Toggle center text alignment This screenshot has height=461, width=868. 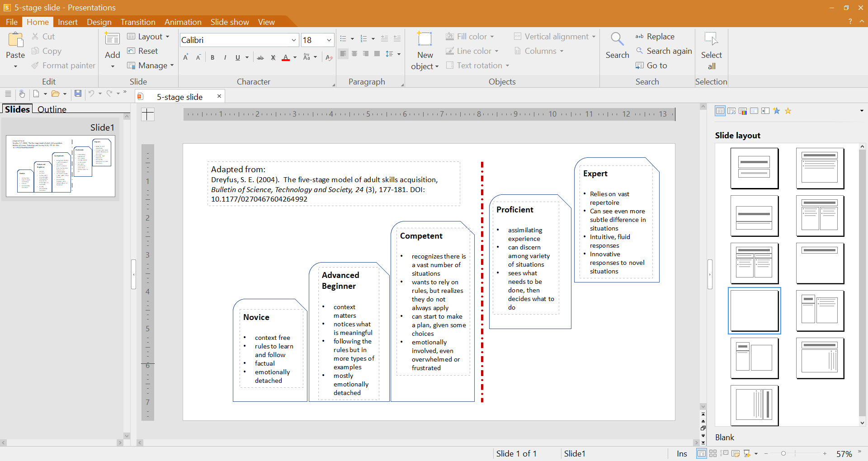[354, 54]
